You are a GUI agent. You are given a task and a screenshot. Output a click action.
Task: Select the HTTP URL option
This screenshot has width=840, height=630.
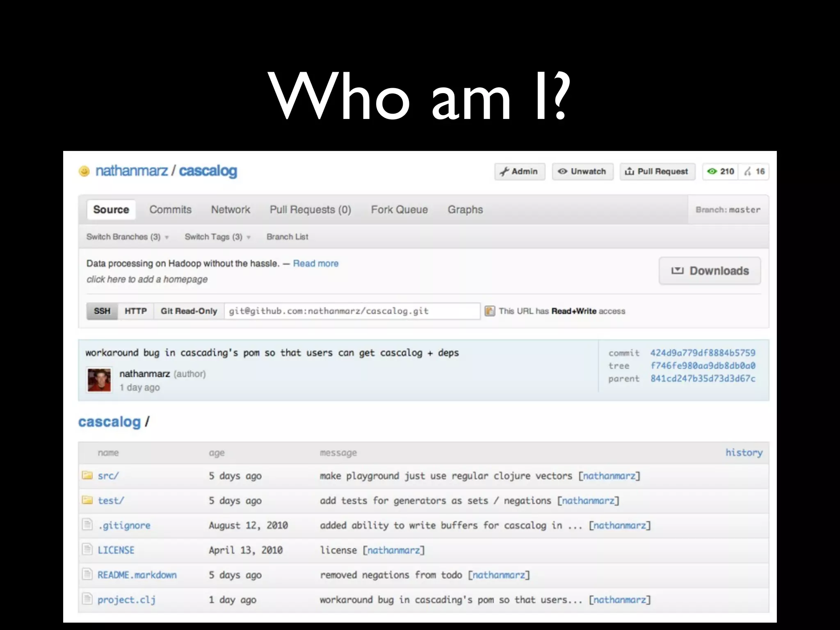136,311
